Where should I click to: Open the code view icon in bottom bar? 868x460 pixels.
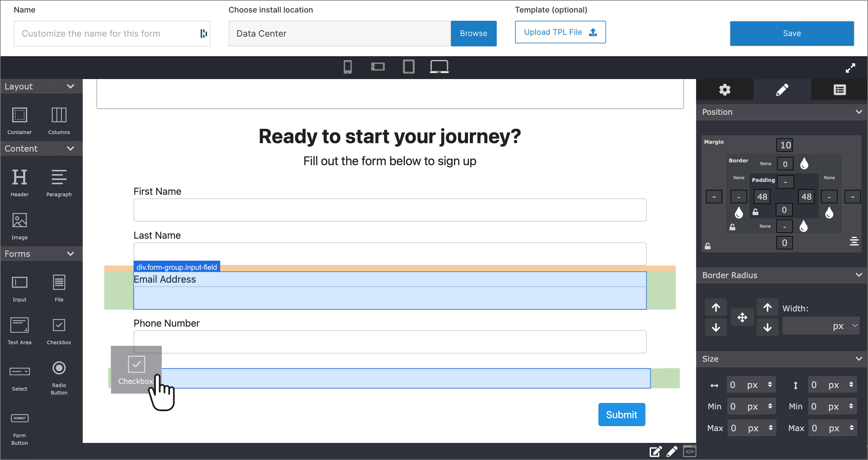click(x=689, y=451)
